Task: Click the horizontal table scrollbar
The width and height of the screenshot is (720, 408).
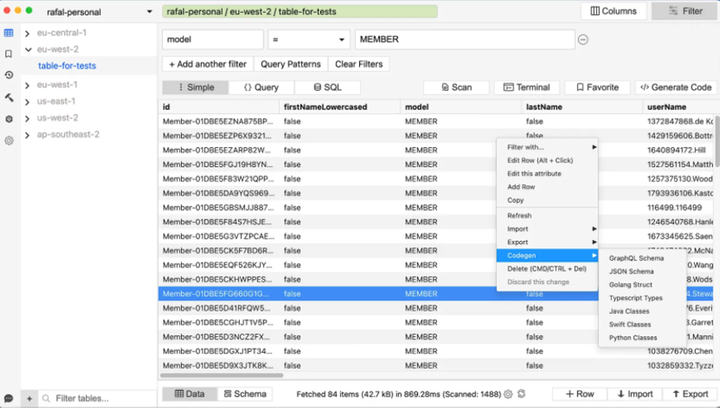Action: point(221,375)
